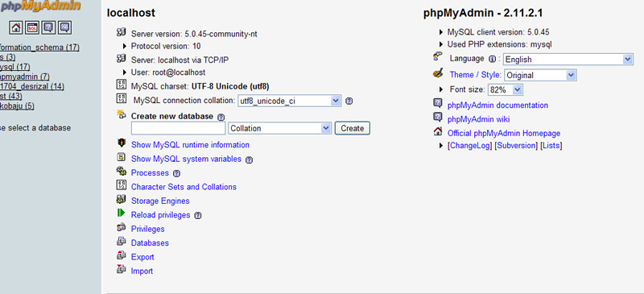The width and height of the screenshot is (644, 294).
Task: Select 1704_desrizal (14) database in sidebar
Action: point(32,86)
